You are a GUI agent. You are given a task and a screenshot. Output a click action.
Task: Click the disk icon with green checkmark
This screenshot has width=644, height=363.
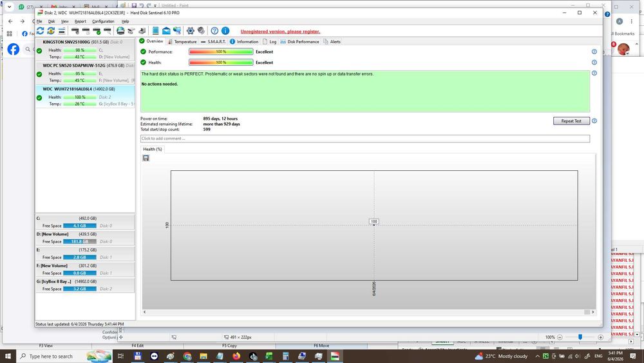point(97,31)
